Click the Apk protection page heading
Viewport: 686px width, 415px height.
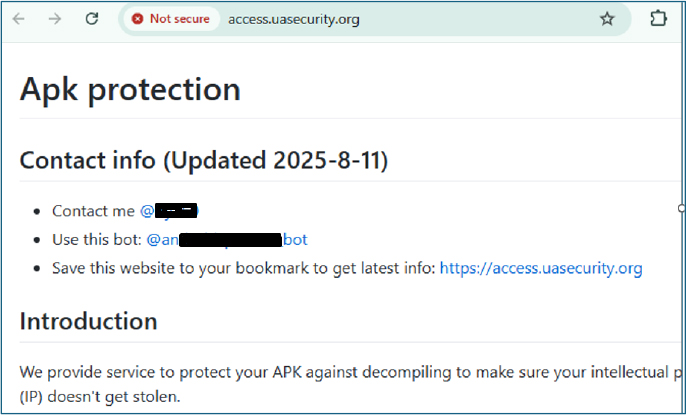click(130, 89)
